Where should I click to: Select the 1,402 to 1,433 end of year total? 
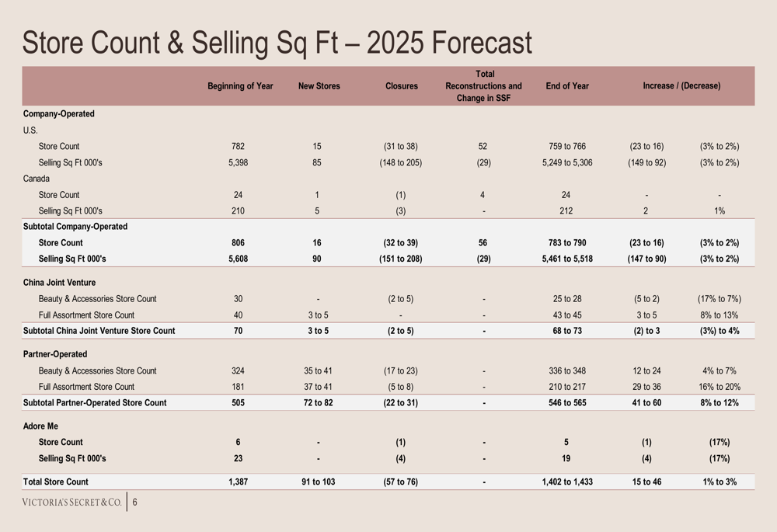click(567, 482)
